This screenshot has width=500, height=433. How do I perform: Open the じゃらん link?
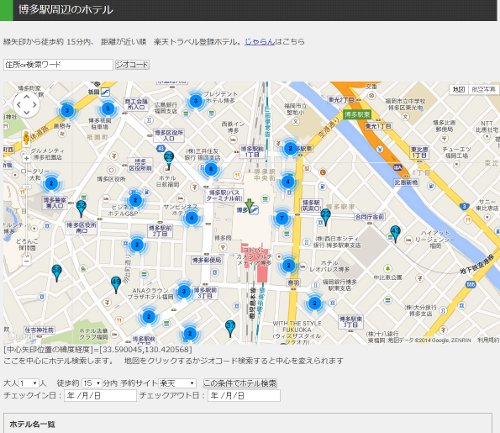[x=260, y=42]
